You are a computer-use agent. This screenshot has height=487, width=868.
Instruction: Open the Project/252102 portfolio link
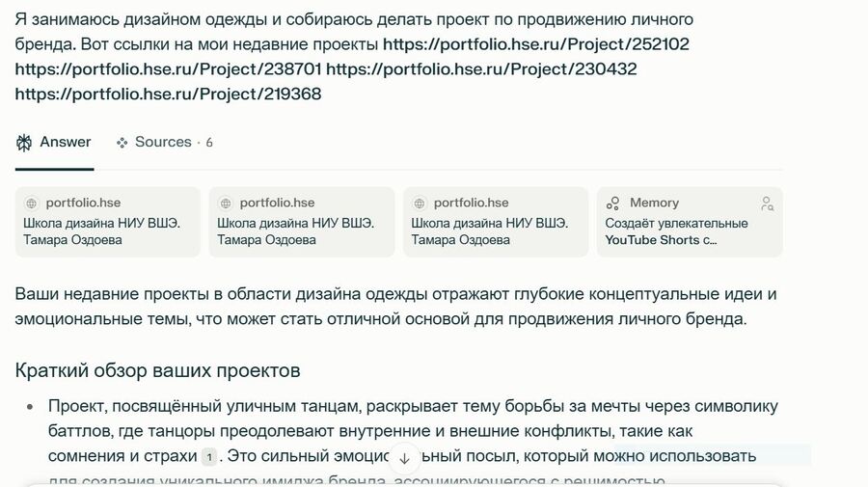pos(535,44)
